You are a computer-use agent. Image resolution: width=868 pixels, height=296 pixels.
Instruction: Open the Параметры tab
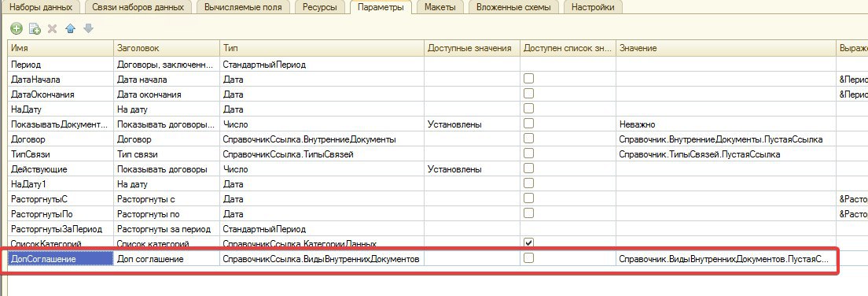click(381, 8)
